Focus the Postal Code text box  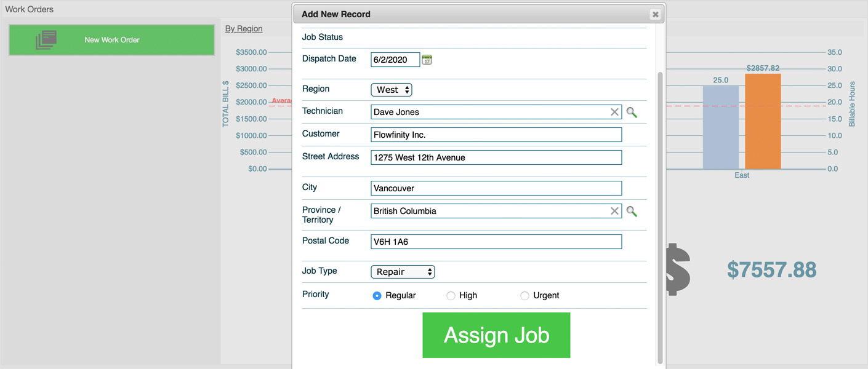496,242
